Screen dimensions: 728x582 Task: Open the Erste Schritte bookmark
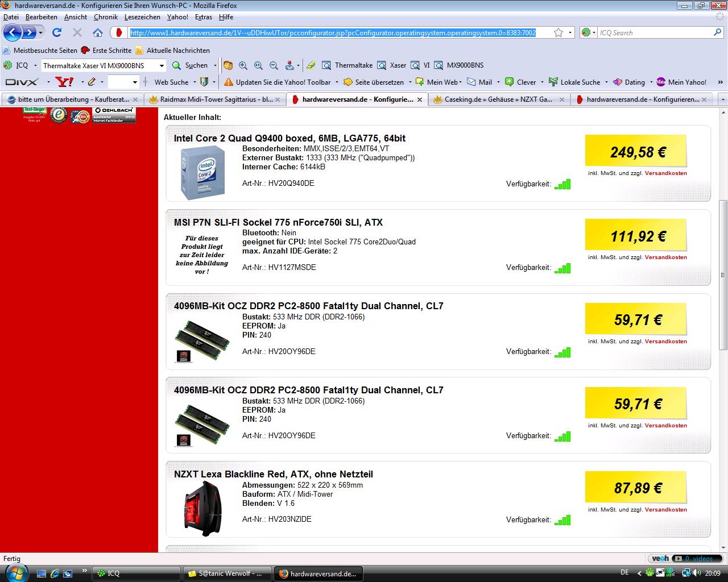(x=106, y=51)
